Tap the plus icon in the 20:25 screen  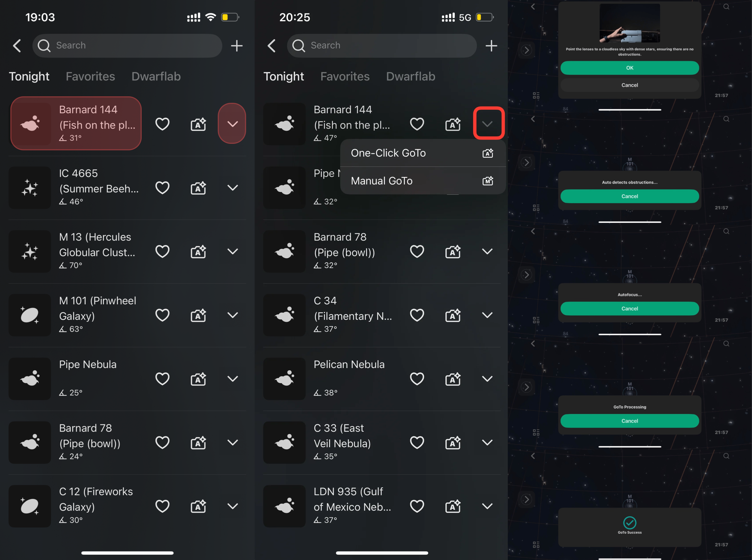(x=491, y=46)
